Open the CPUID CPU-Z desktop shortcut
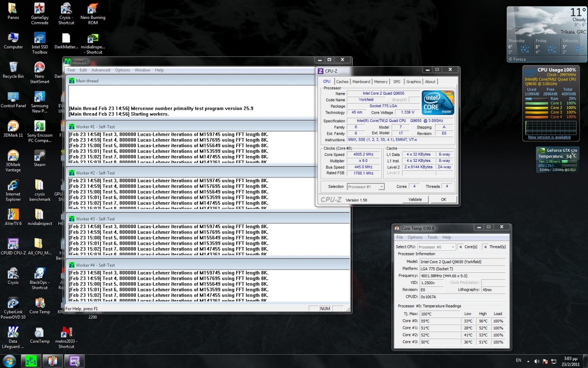 tap(13, 247)
